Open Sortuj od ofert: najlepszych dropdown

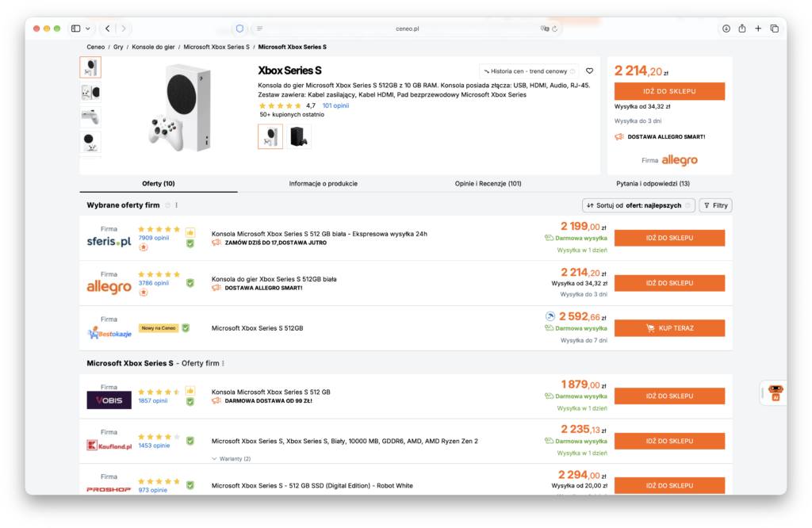click(x=638, y=205)
